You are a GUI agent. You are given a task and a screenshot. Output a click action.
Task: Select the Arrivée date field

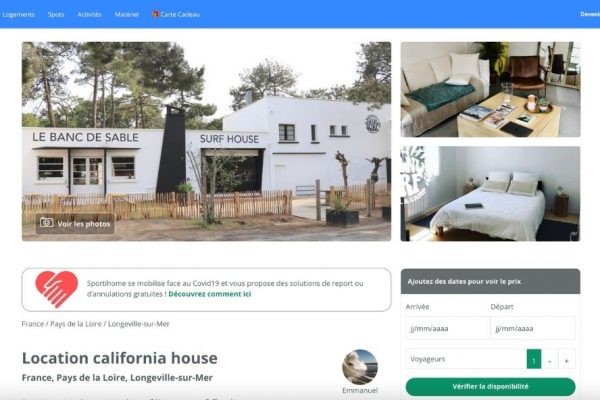click(448, 328)
